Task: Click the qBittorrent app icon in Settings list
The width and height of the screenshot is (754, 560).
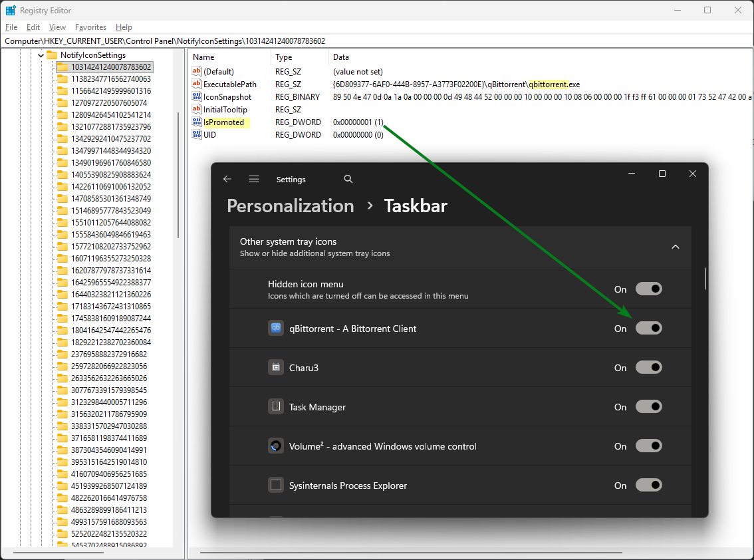Action: pyautogui.click(x=275, y=328)
